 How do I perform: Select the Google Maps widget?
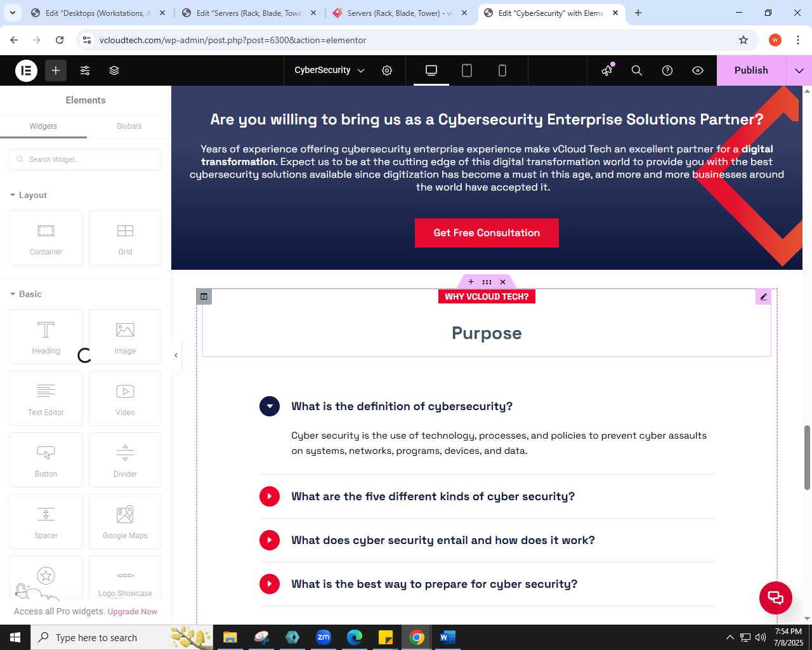click(x=125, y=522)
